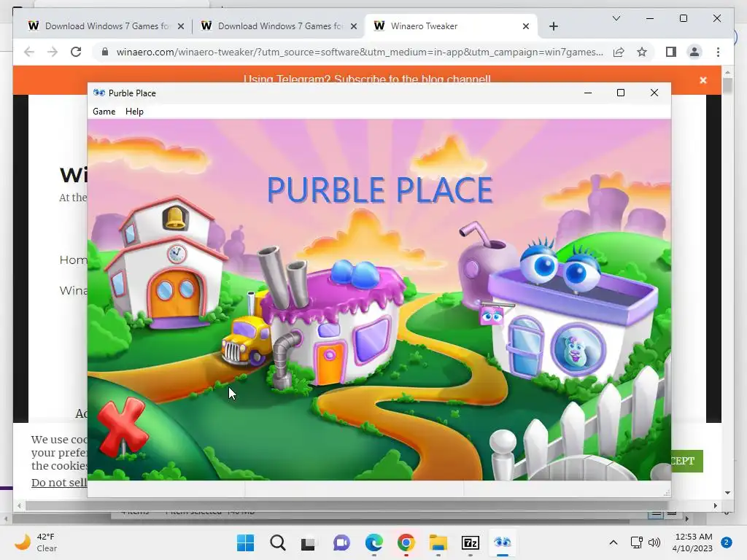Image resolution: width=747 pixels, height=560 pixels.
Task: Open File Explorer from taskbar
Action: coord(438,542)
